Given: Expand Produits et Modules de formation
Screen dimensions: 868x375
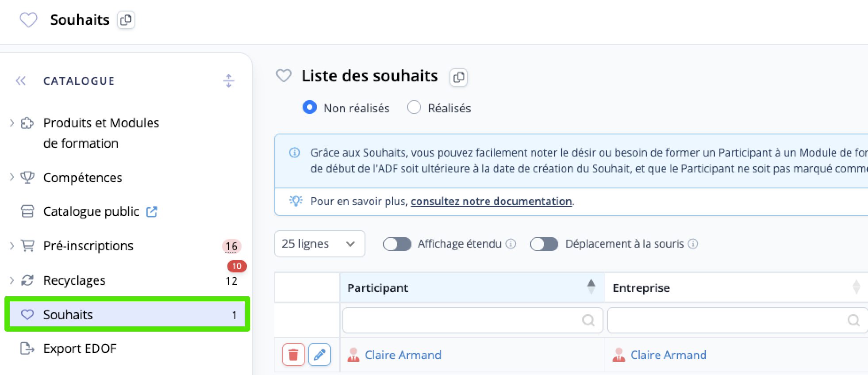Looking at the screenshot, I should [x=12, y=122].
